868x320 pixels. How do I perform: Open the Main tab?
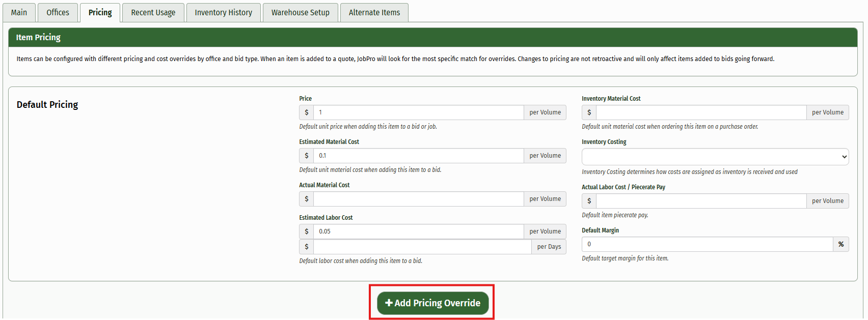point(19,12)
